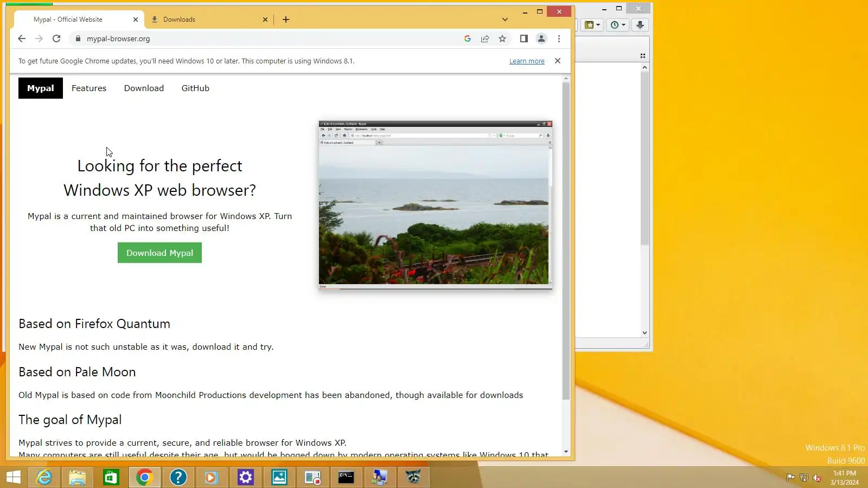Switch to the Downloads tab

coord(210,20)
